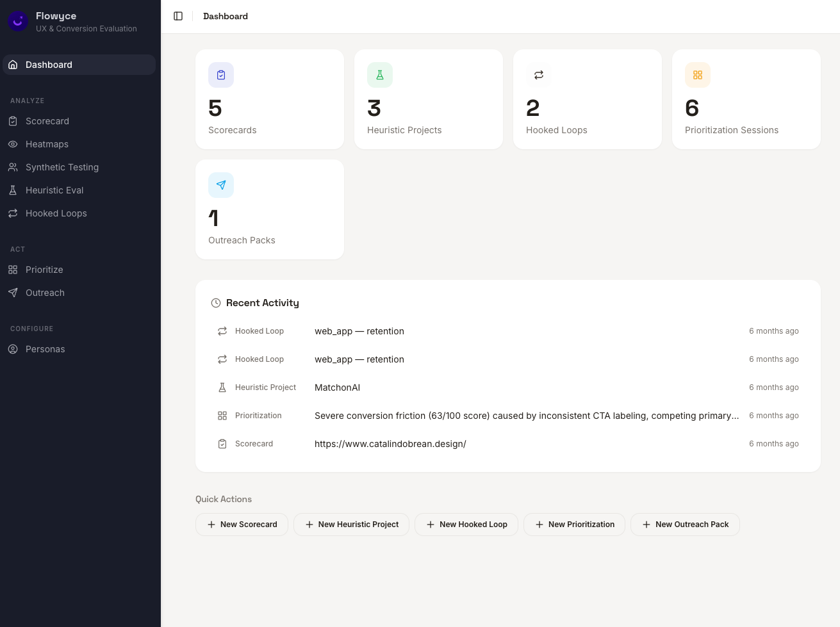This screenshot has width=840, height=627.
Task: Click the Scorecard clipboard icon in sidebar
Action: pos(13,121)
